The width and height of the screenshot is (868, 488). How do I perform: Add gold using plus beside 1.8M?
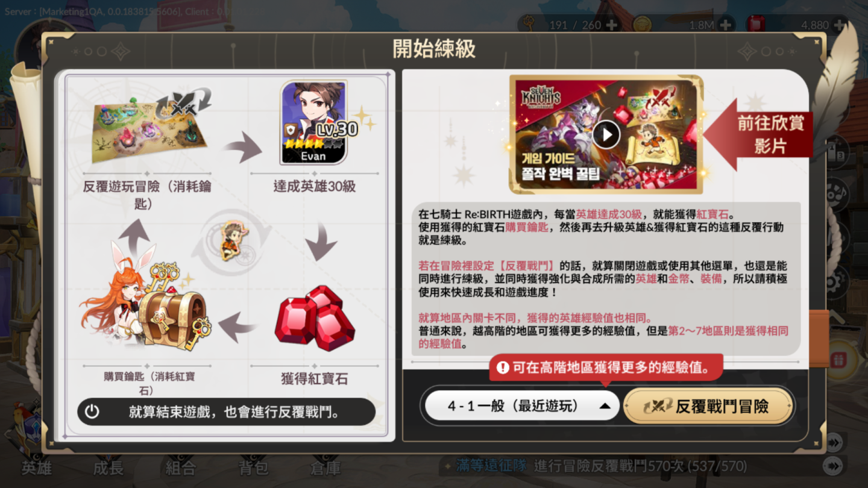[726, 25]
